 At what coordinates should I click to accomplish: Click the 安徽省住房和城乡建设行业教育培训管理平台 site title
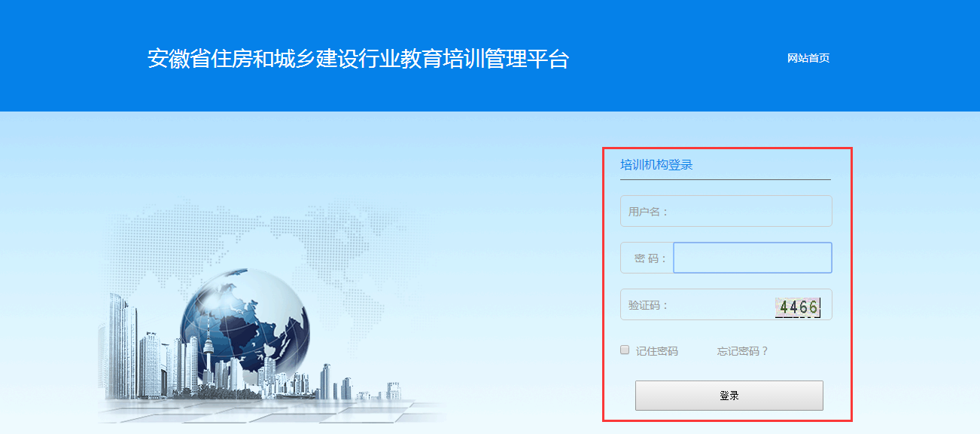pyautogui.click(x=358, y=59)
